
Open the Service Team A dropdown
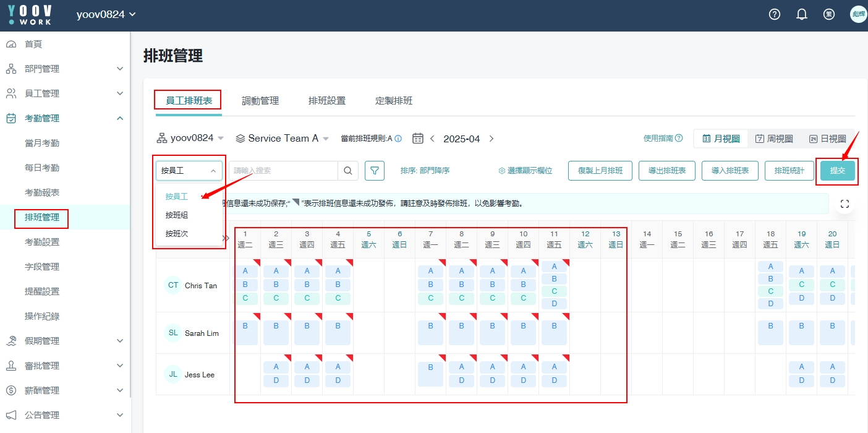pos(283,139)
